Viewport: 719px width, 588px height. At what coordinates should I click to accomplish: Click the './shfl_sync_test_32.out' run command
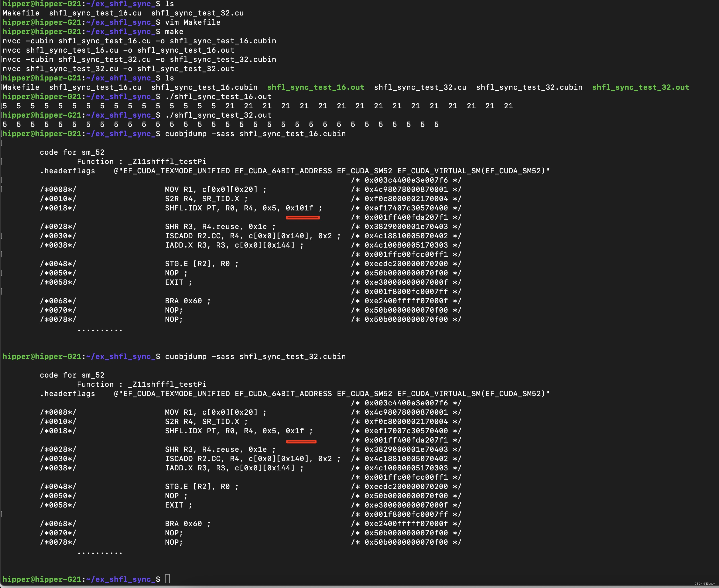pyautogui.click(x=218, y=115)
